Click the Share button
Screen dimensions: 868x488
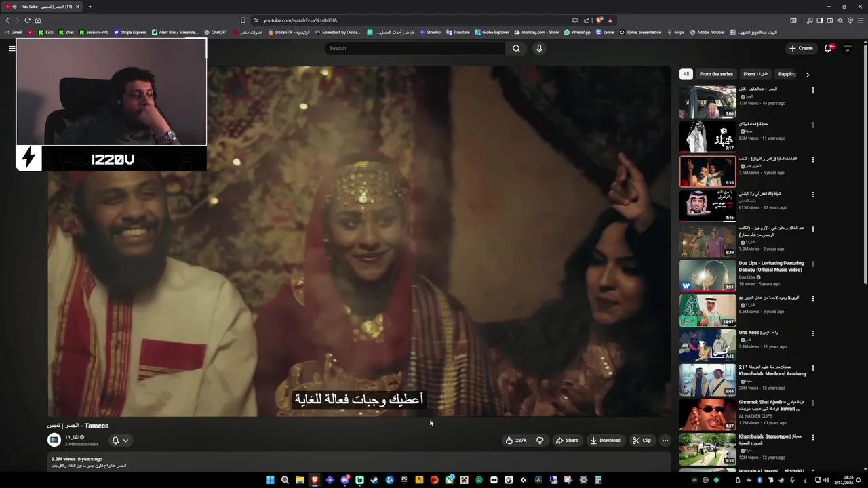[567, 441]
